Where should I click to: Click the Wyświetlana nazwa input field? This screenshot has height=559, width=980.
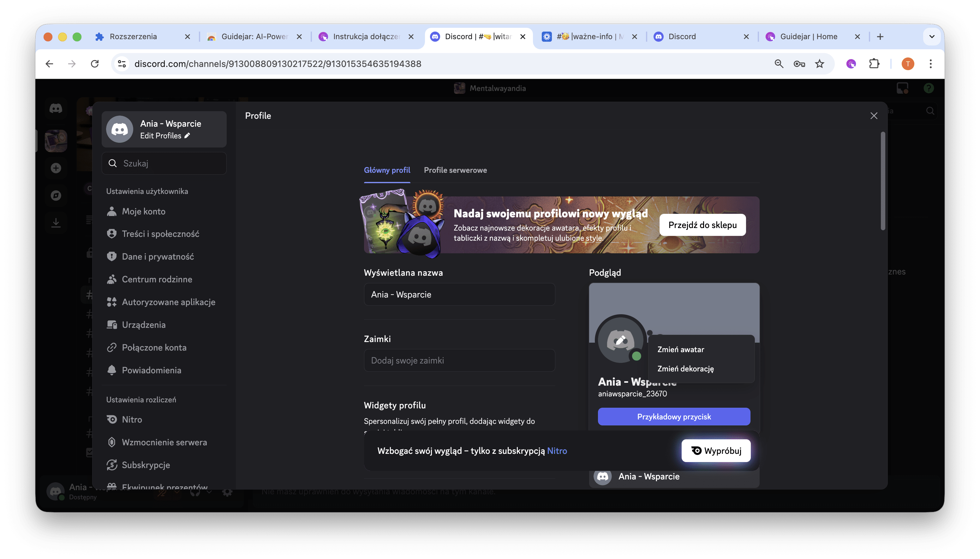click(x=459, y=294)
